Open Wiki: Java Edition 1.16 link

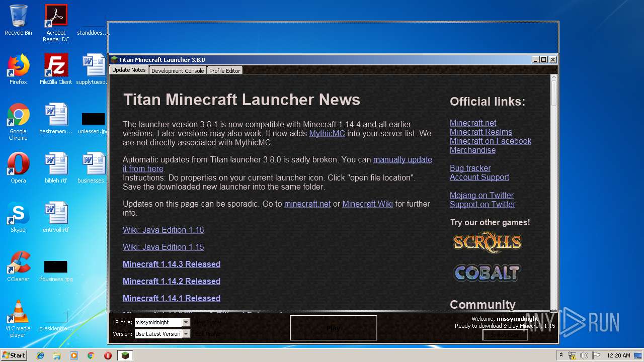(x=163, y=230)
